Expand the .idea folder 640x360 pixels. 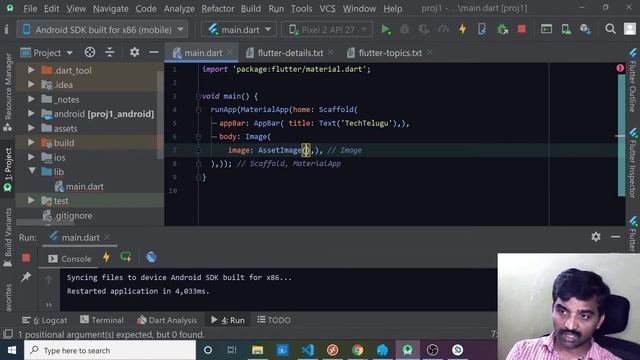tap(31, 84)
